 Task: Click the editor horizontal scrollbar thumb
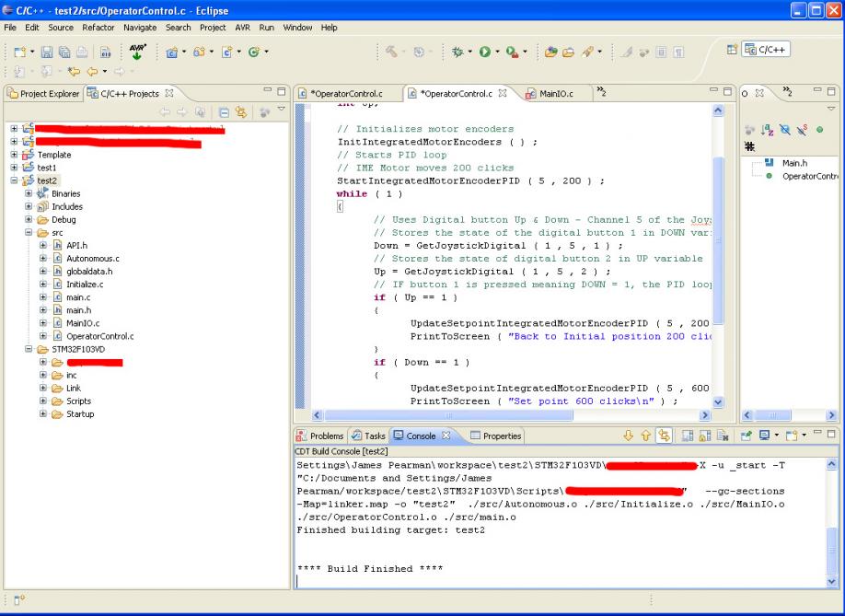448,415
